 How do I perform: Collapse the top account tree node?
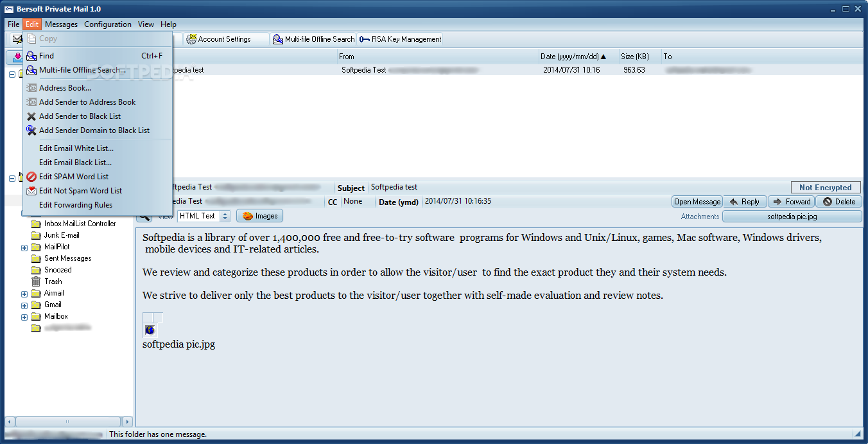tap(12, 75)
